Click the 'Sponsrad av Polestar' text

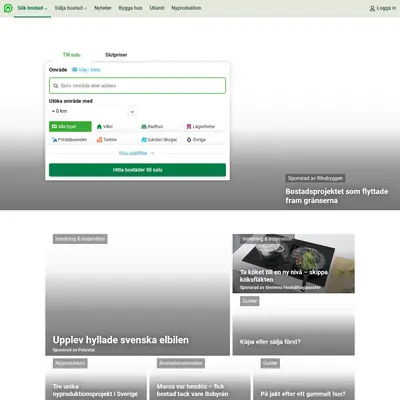74,350
